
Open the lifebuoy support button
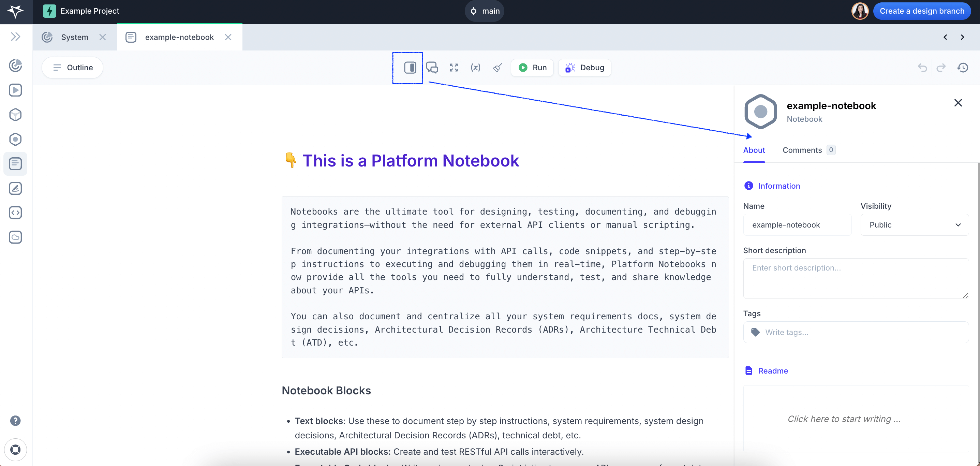pyautogui.click(x=16, y=450)
